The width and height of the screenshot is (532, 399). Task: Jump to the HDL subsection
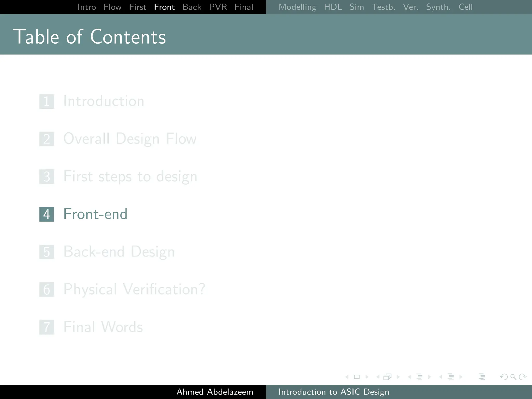[x=333, y=7]
